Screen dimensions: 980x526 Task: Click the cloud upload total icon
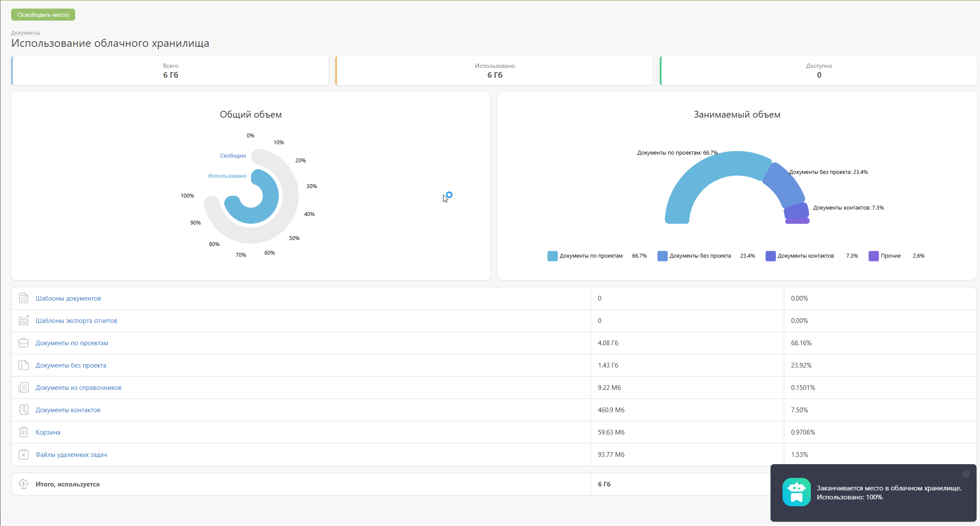click(24, 484)
